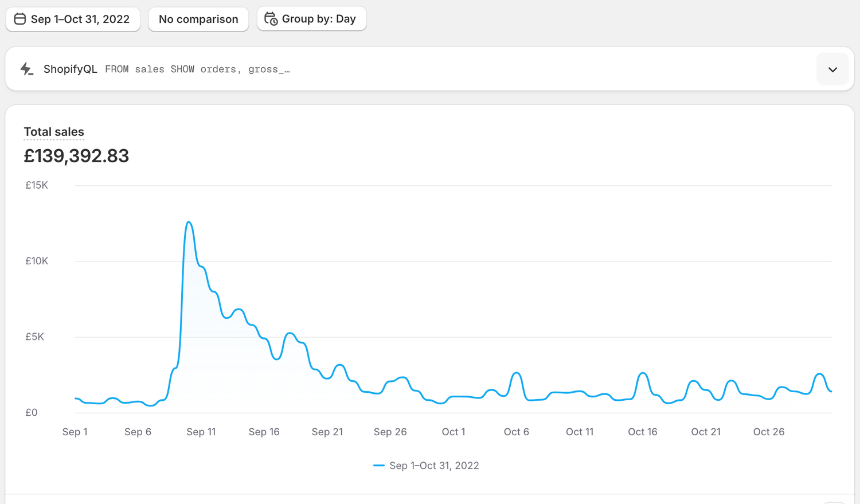Click the FROM sales SHOW orders query text
The width and height of the screenshot is (860, 504).
tap(197, 69)
